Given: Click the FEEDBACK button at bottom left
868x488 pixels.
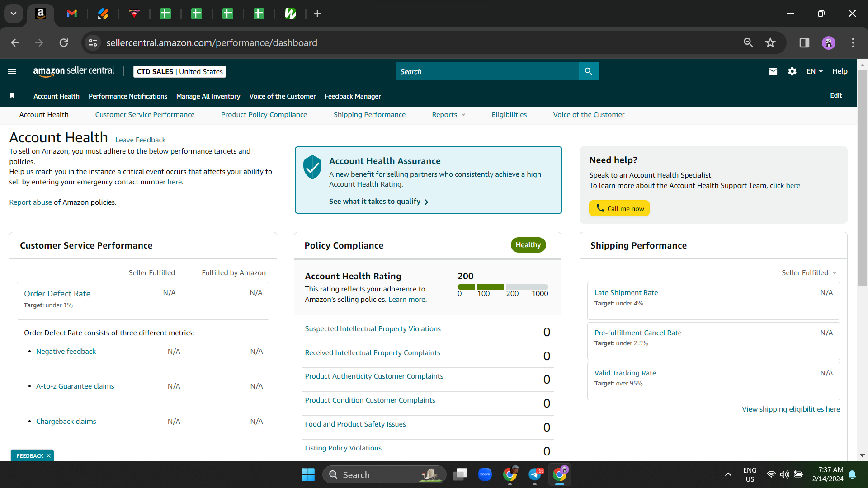Looking at the screenshot, I should click(x=30, y=455).
